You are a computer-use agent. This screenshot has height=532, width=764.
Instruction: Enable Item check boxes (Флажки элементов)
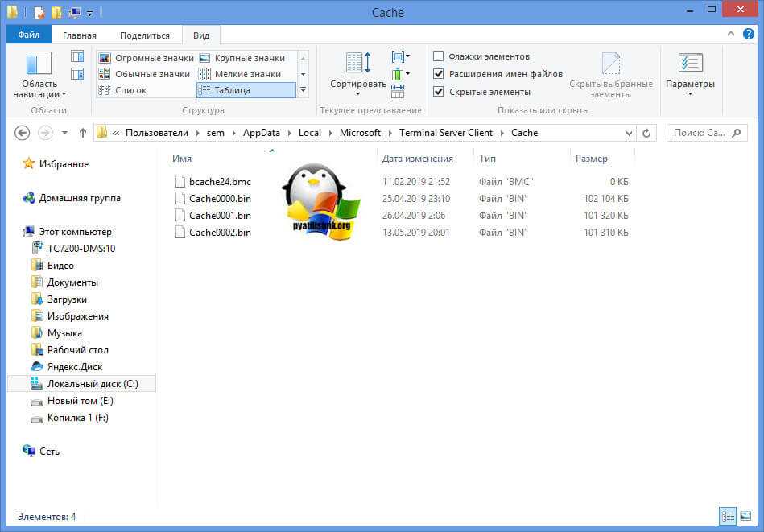point(439,56)
